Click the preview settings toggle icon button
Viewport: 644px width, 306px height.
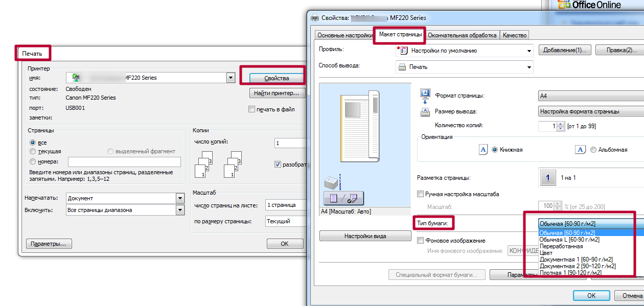click(343, 198)
